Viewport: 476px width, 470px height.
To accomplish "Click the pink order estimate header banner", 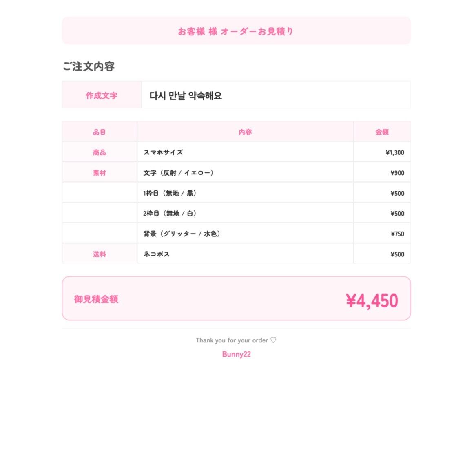I will coord(236,31).
